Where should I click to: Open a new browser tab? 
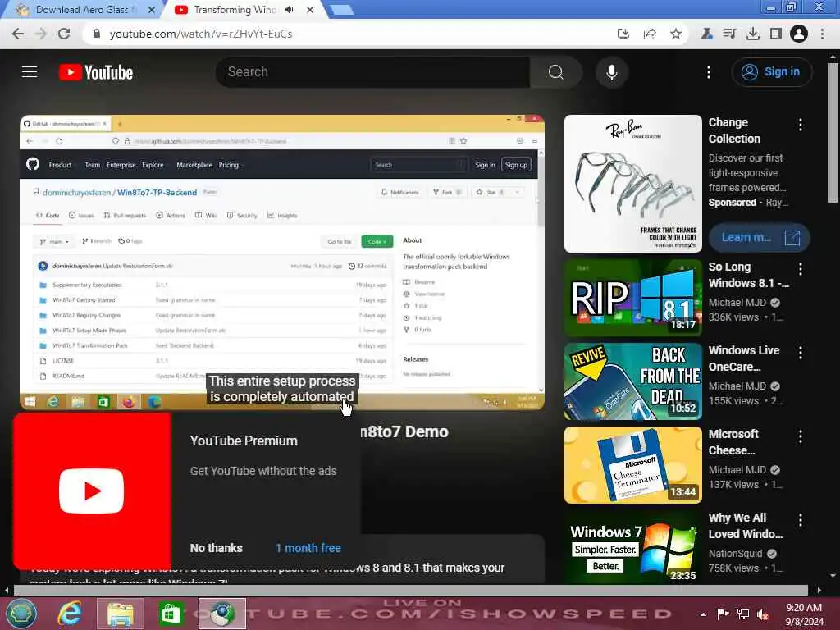(341, 10)
